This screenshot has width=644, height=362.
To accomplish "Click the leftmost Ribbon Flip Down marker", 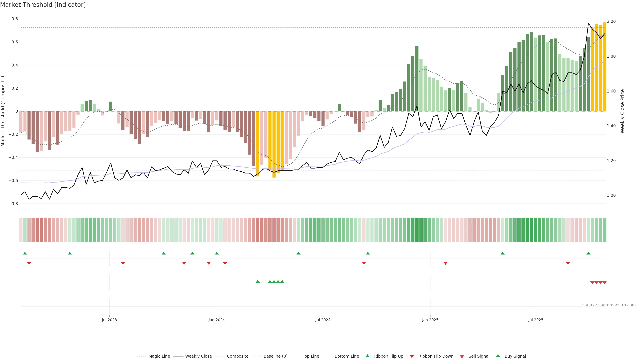I will point(29,263).
